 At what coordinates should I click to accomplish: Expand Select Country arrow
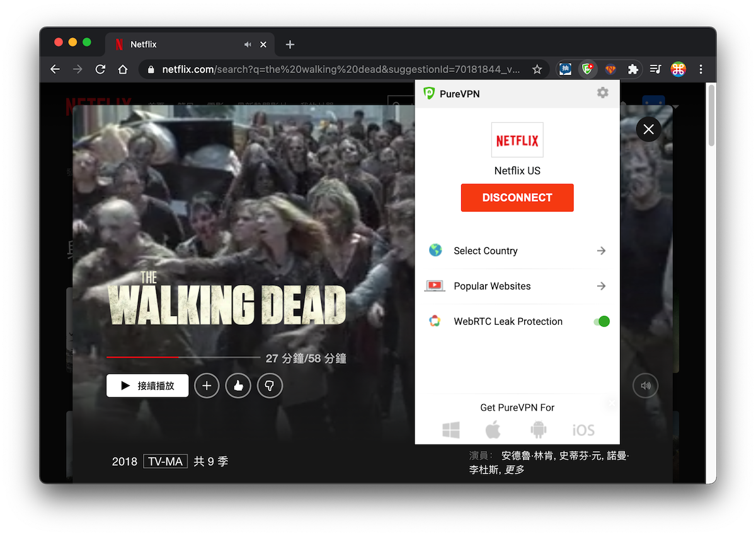click(602, 251)
